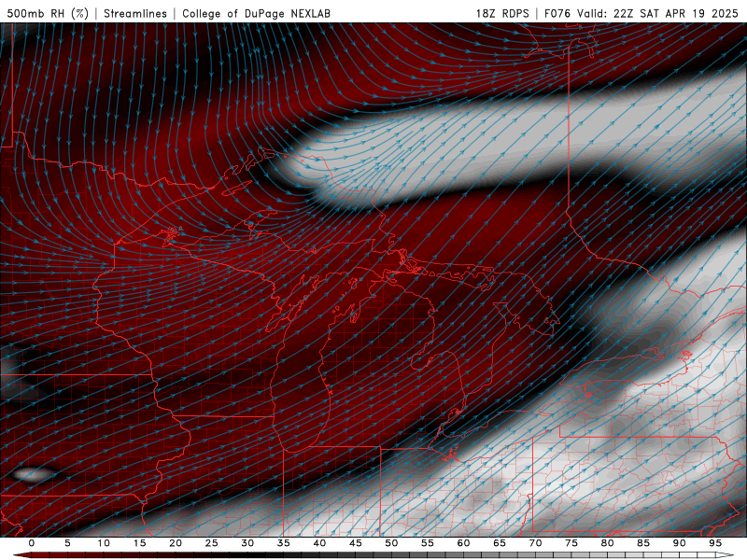Click the colorbar tick label "10"

(104, 543)
